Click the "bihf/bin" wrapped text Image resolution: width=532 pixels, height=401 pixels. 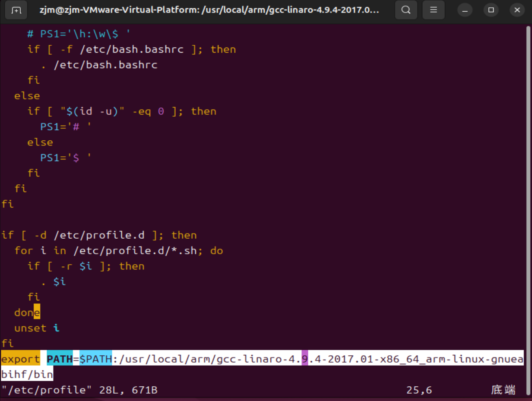pos(26,374)
